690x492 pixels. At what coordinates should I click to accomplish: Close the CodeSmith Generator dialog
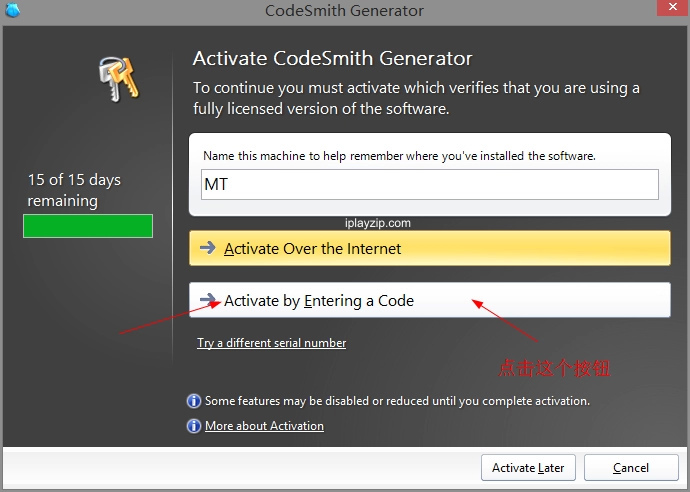coord(672,7)
